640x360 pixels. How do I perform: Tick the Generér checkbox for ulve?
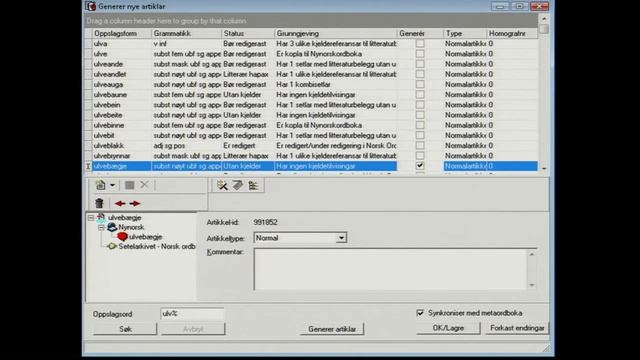[420, 53]
